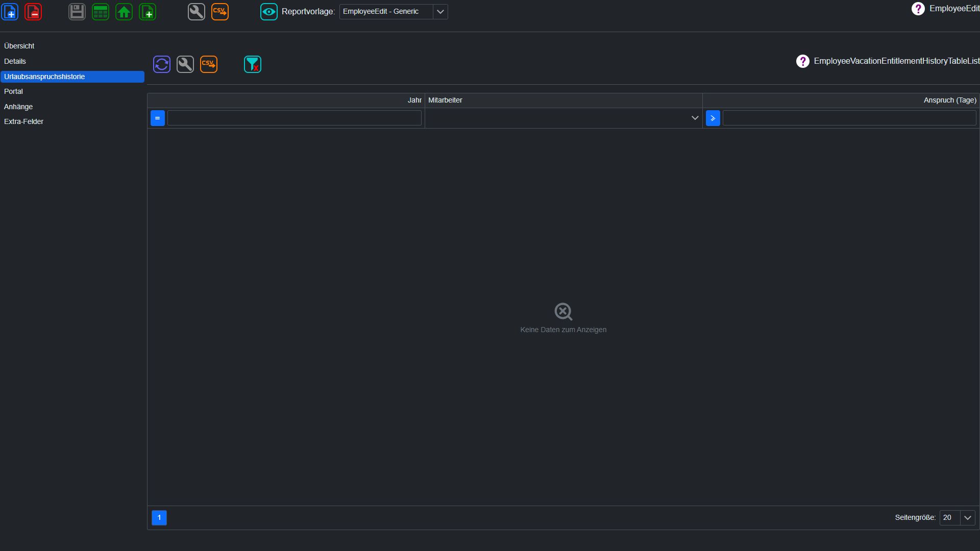
Task: Click the EmployeeEdit help question mark
Action: tap(918, 9)
